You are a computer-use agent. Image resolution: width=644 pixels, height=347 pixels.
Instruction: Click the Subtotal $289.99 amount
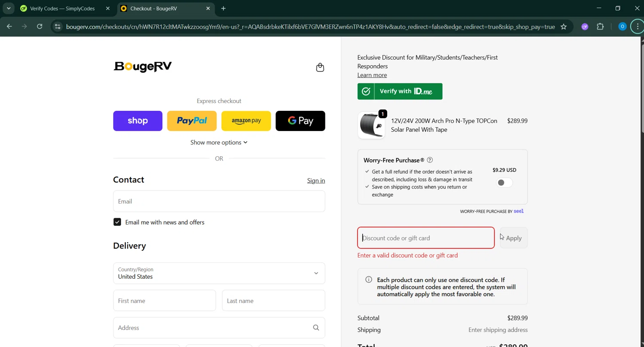pos(517,318)
